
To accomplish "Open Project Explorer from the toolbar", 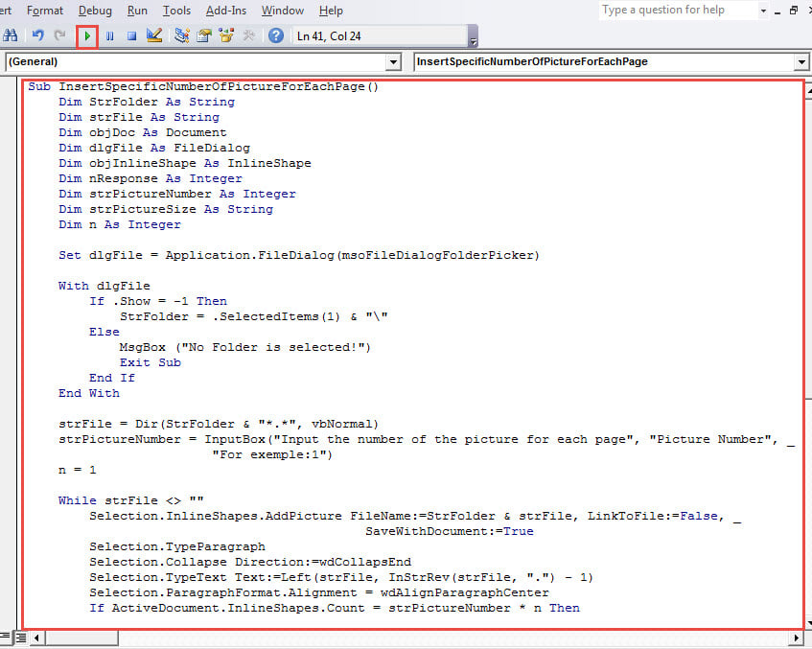I will click(181, 36).
